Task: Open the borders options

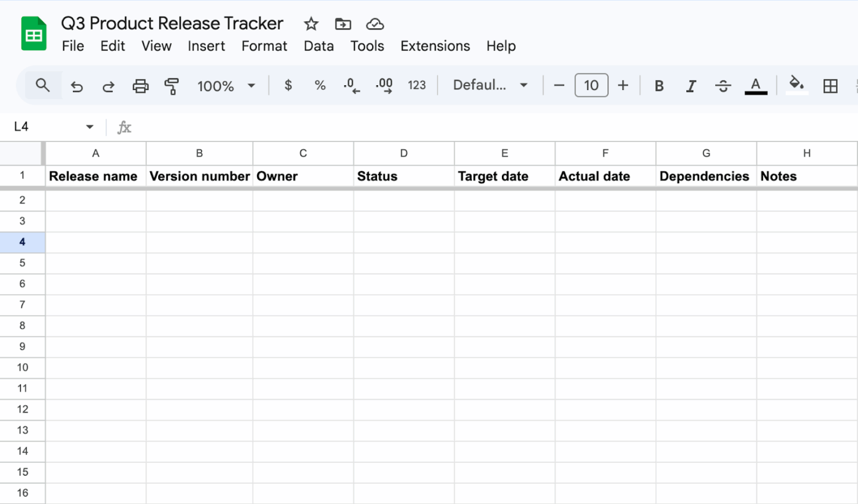Action: [x=830, y=86]
